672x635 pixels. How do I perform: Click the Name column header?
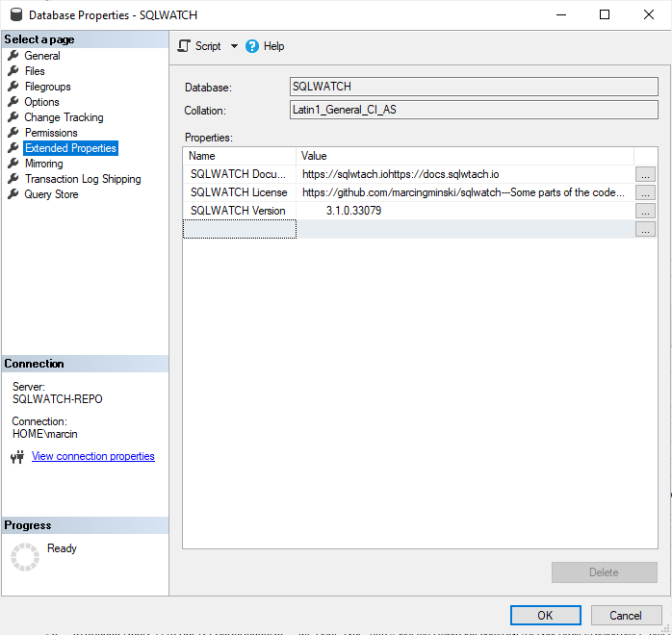tap(239, 156)
